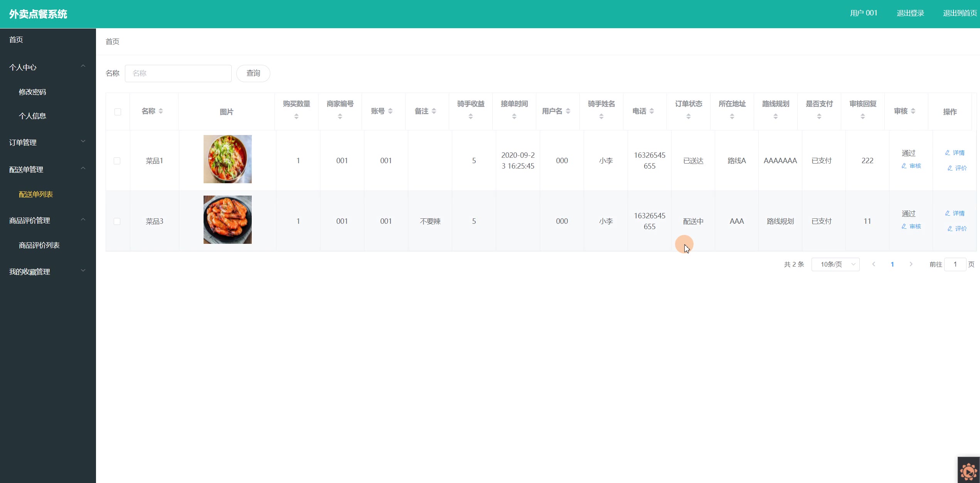Check the 菜品3 row checkbox
The width and height of the screenshot is (980, 483).
117,221
